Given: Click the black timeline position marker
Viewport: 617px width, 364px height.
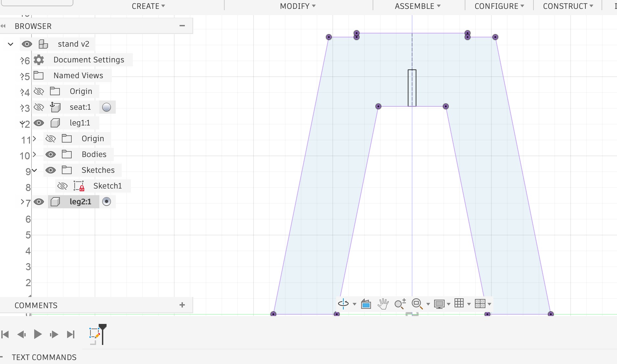Looking at the screenshot, I should 103,334.
